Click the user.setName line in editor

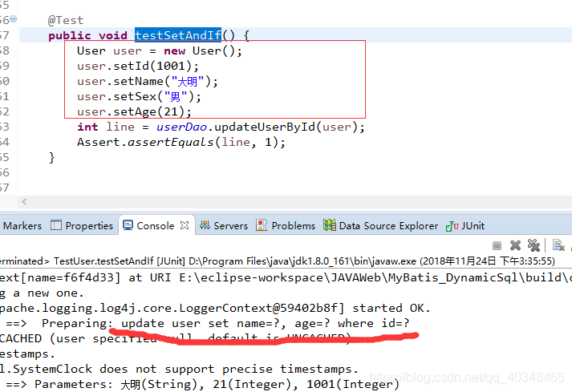click(x=148, y=81)
